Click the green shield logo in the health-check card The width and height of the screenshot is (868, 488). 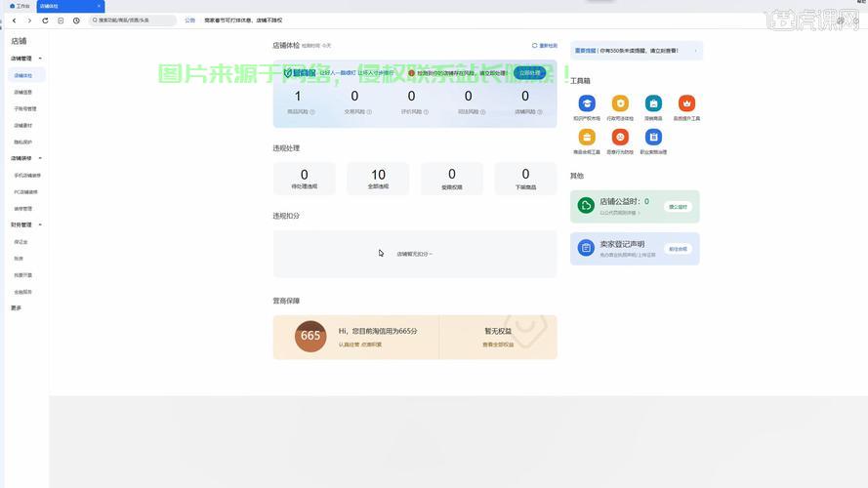pos(288,73)
